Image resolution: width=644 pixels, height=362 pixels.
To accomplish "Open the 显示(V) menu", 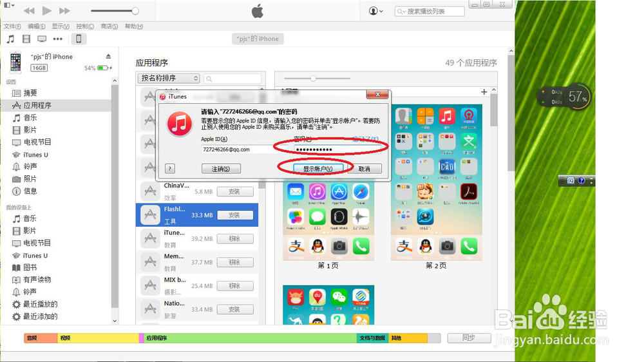I will coord(61,26).
